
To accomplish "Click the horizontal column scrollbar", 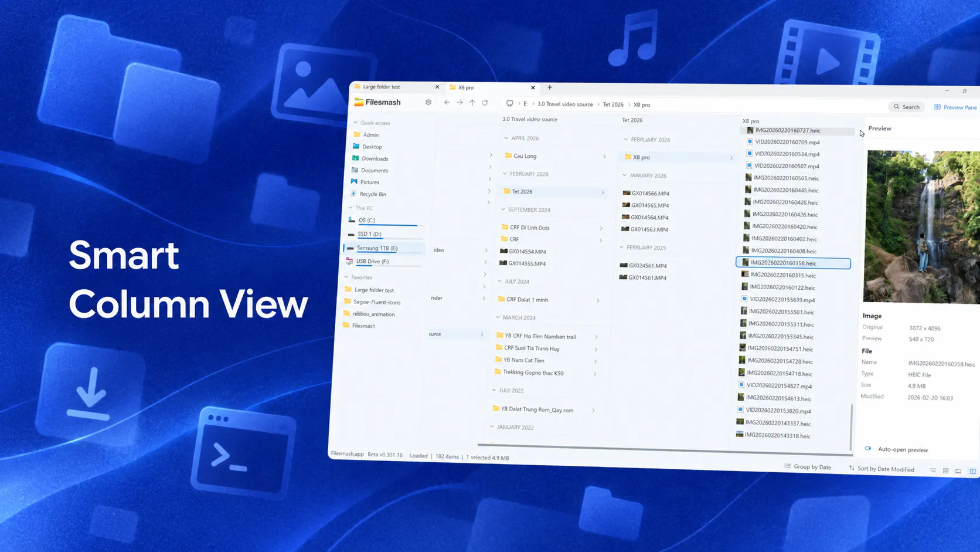I will [665, 449].
